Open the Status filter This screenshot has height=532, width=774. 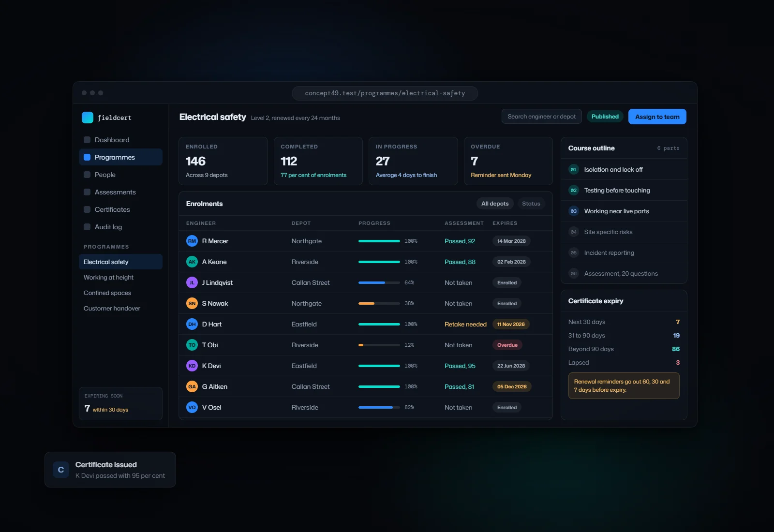(x=531, y=204)
